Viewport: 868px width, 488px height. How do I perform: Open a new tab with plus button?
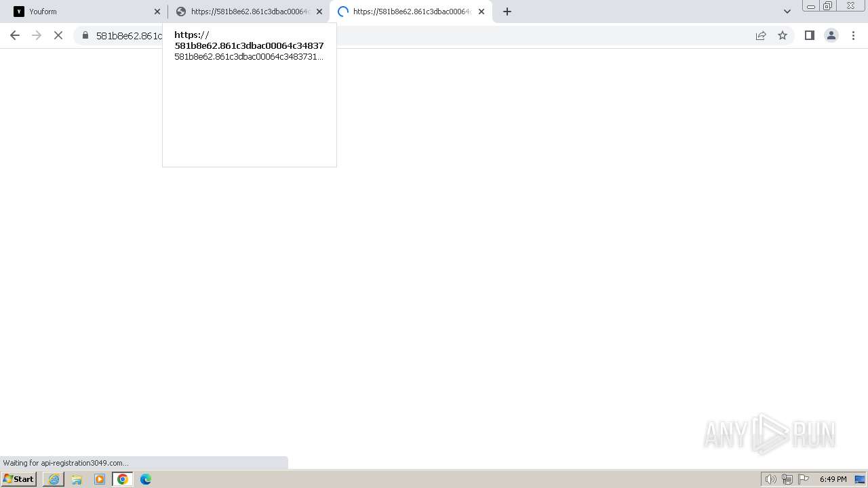tap(507, 12)
